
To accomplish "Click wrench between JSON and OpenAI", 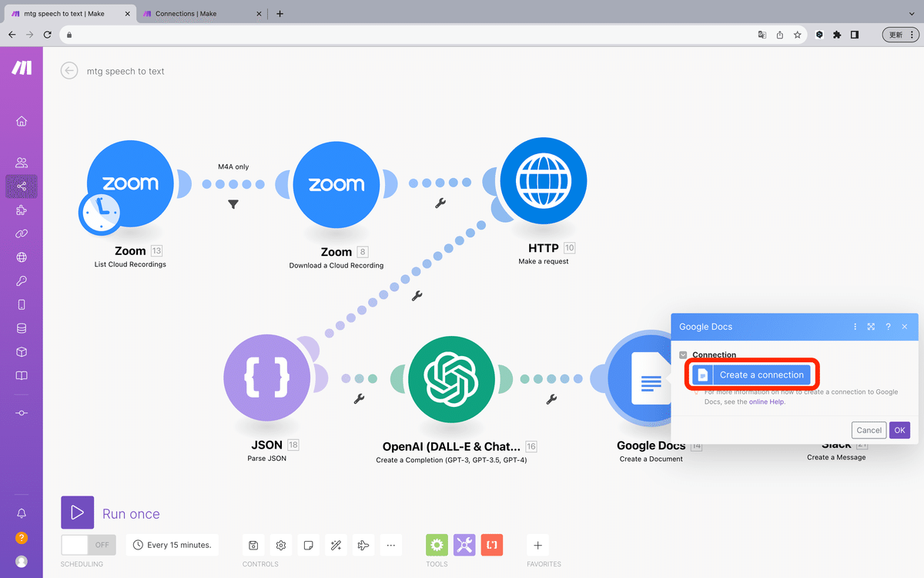I will click(x=359, y=398).
